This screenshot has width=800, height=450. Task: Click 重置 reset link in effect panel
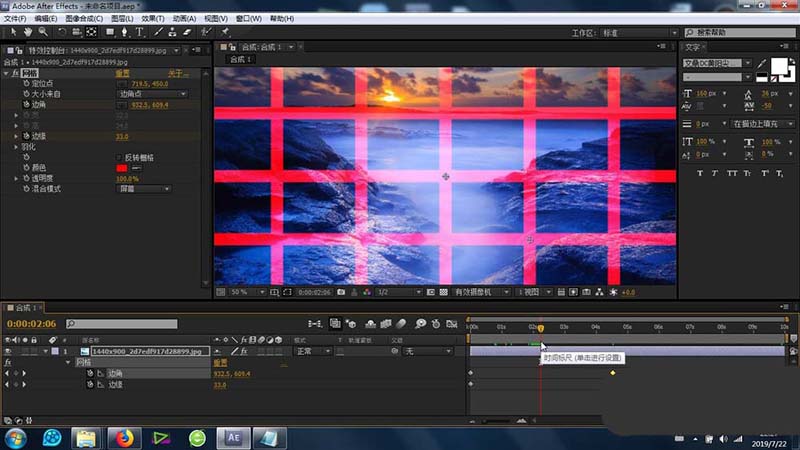[122, 73]
